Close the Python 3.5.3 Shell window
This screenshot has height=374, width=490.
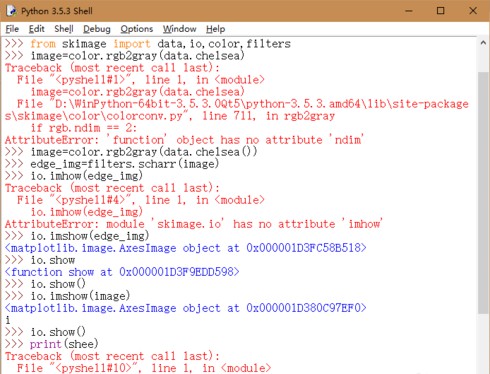coord(473,11)
